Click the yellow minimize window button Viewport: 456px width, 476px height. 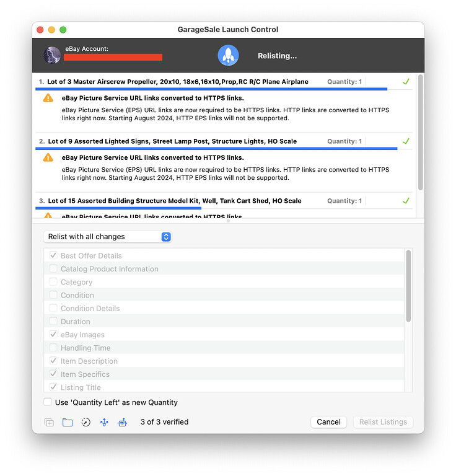pos(51,30)
